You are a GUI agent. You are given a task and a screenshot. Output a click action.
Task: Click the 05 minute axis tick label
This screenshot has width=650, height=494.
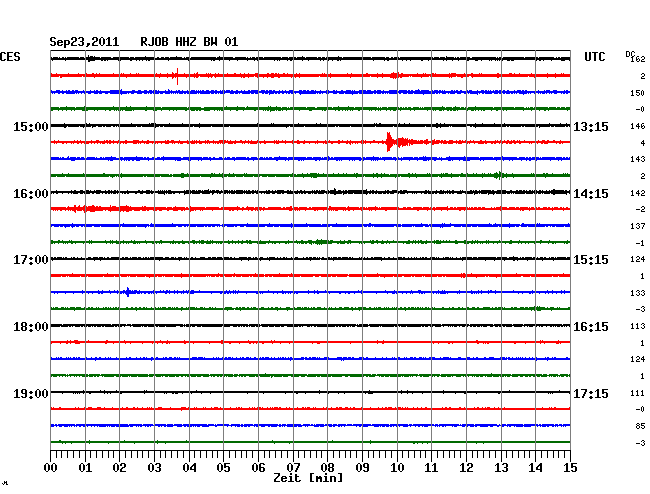(x=223, y=467)
